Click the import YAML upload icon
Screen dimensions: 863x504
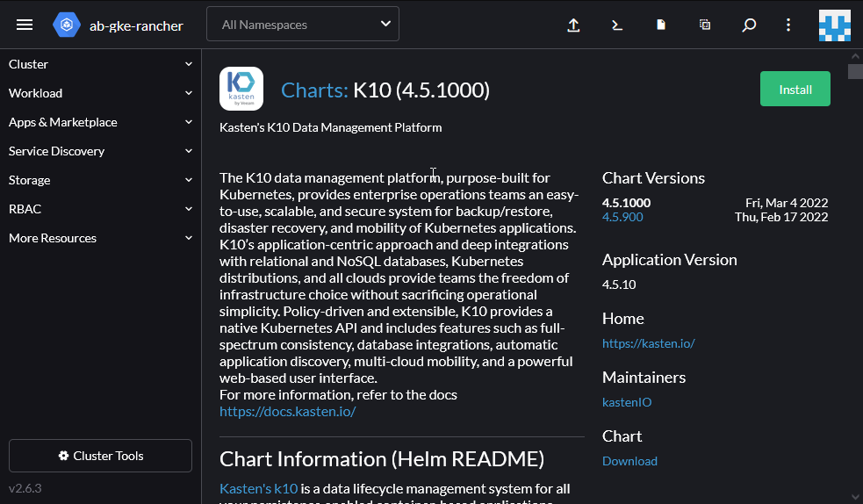pos(573,25)
